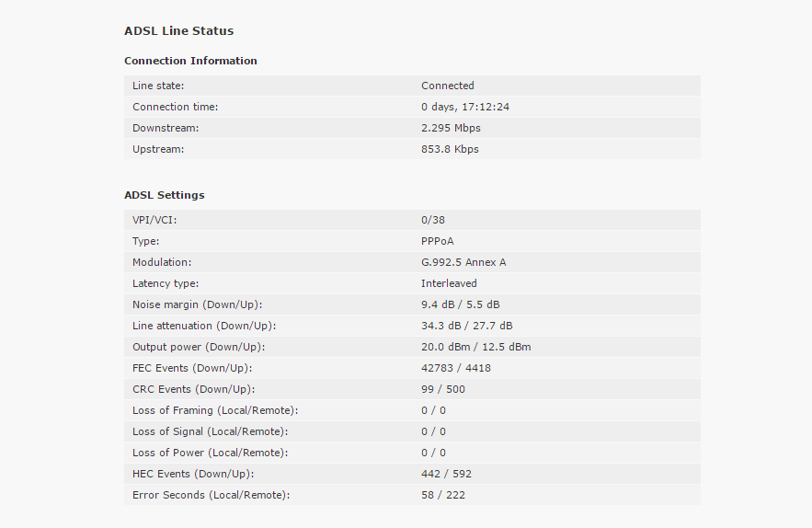This screenshot has width=812, height=528.
Task: Click the Loss of Signal (Local/Remote) label
Action: [211, 431]
